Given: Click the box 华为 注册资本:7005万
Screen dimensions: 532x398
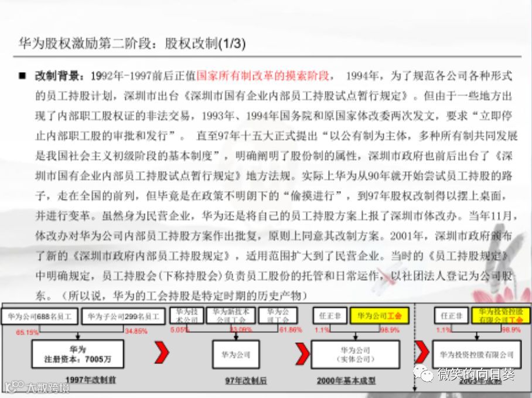Looking at the screenshot, I should pos(78,354).
